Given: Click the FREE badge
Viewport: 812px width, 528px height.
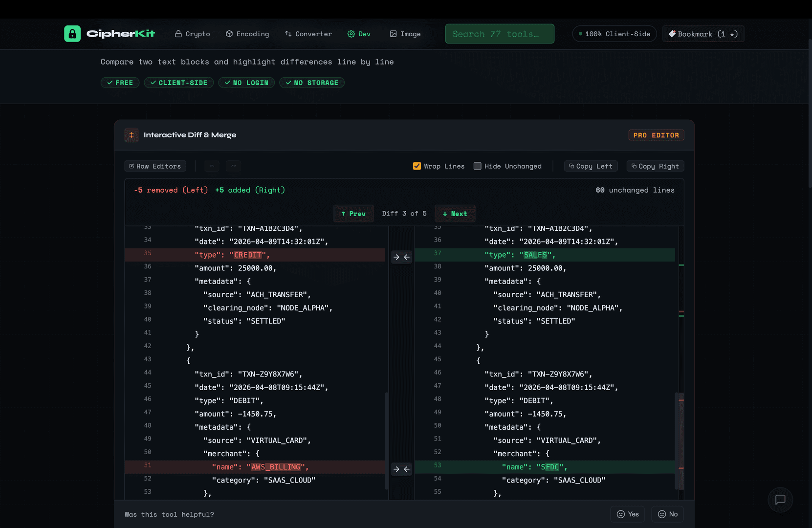Looking at the screenshot, I should pyautogui.click(x=120, y=83).
